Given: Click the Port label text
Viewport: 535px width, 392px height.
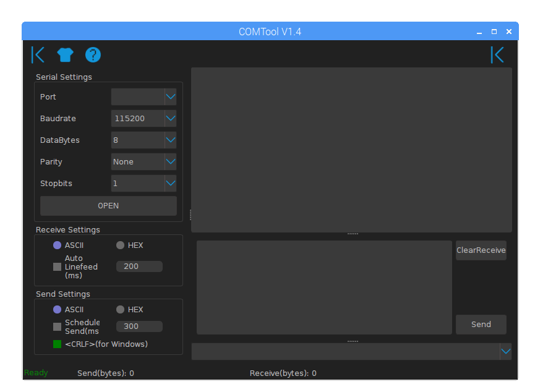Looking at the screenshot, I should [x=48, y=97].
